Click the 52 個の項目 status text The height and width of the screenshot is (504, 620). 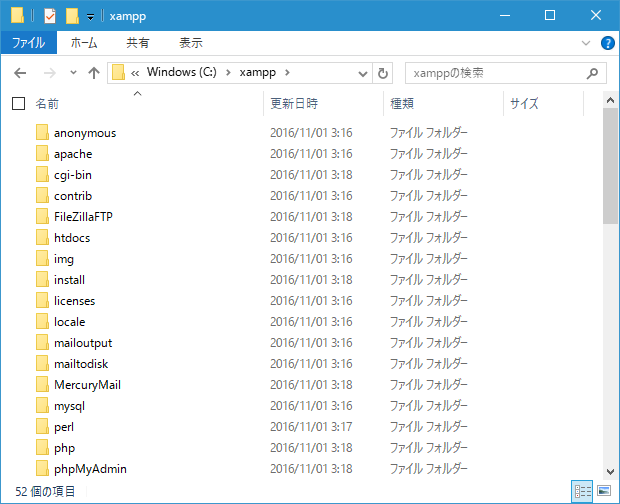pos(45,491)
